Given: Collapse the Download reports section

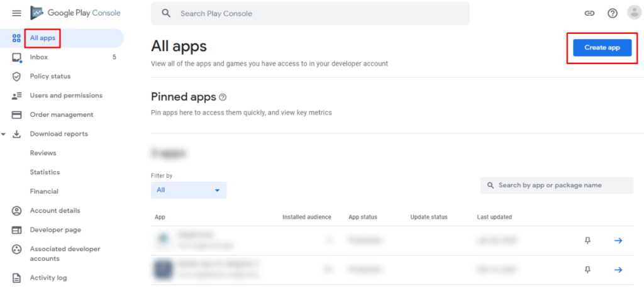Looking at the screenshot, I should coord(4,134).
